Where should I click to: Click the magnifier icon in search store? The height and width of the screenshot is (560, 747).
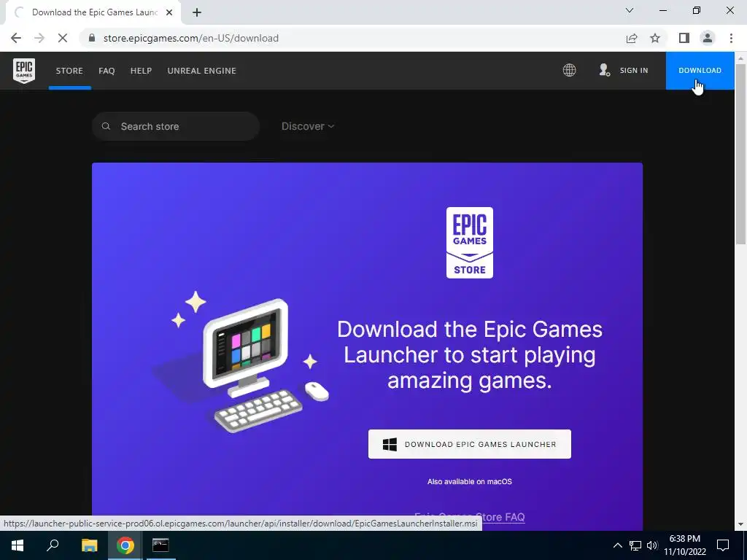coord(106,126)
